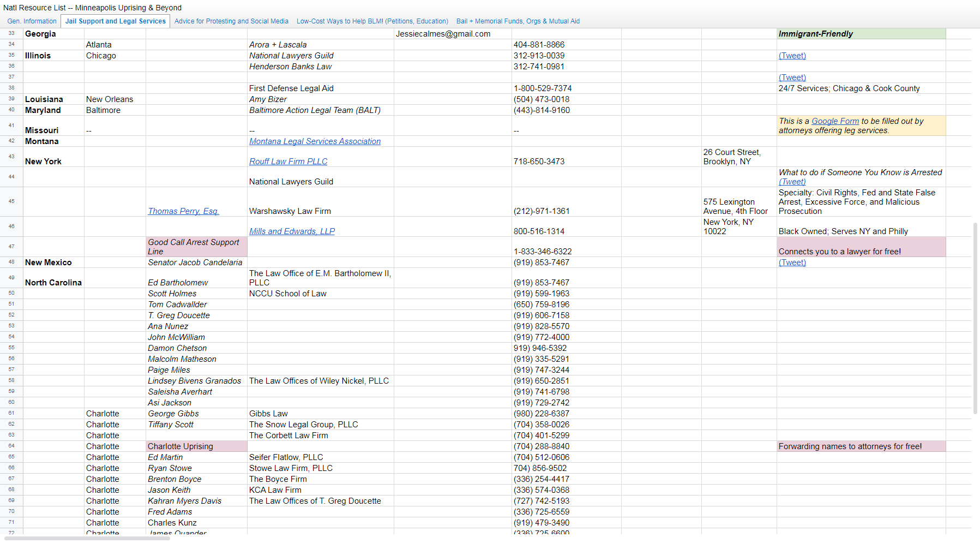980x543 pixels.
Task: Select the Georgia state cell
Action: click(x=53, y=34)
